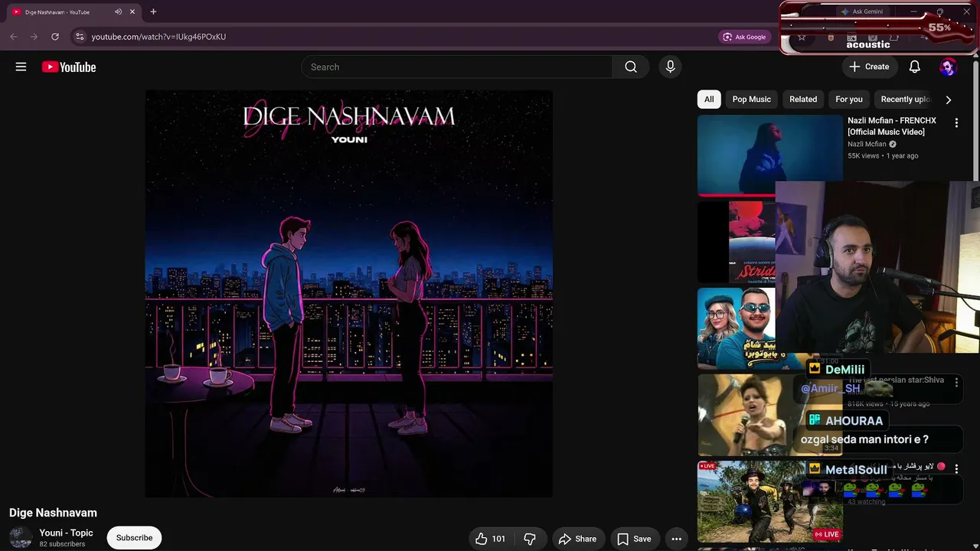Go back in browser history
This screenshot has width=980, height=551.
14,36
